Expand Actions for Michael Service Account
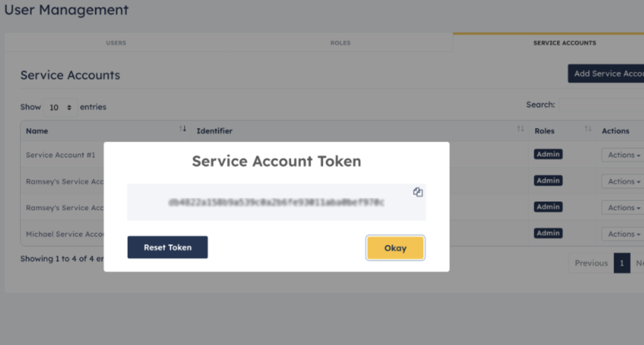 point(623,234)
